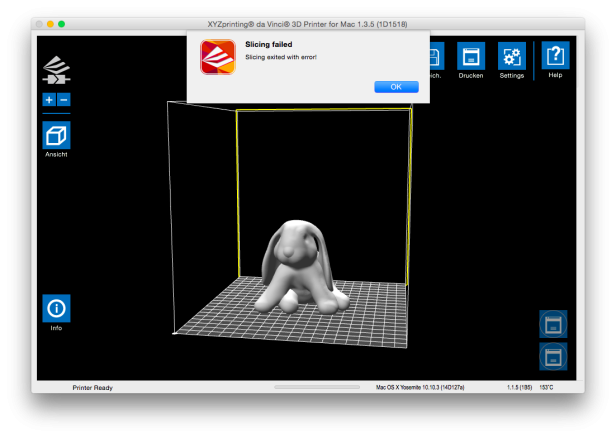Image resolution: width=616 pixels, height=438 pixels.
Task: Click the XYZware app icon in dialog
Action: tap(218, 57)
